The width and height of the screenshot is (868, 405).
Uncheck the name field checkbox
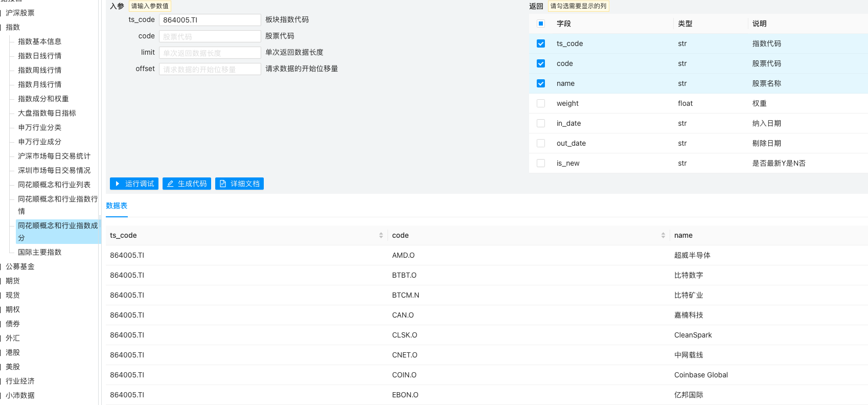541,83
